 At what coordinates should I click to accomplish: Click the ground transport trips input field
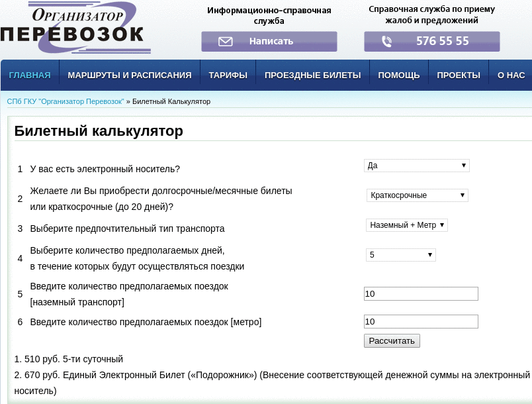421,294
